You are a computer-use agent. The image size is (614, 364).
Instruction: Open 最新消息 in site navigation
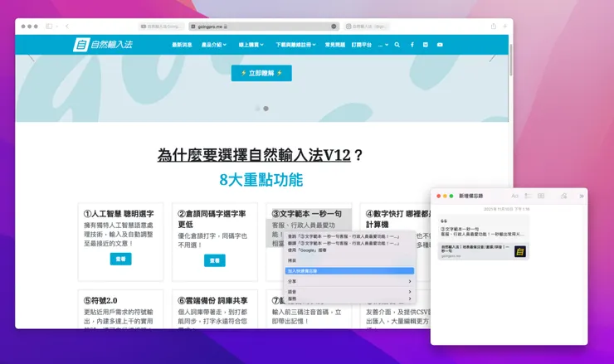182,45
